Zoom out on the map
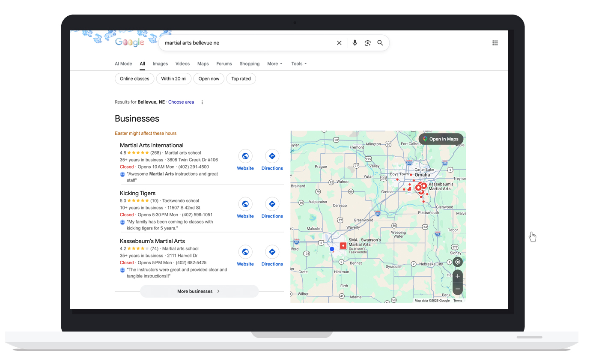596x364 pixels. [458, 289]
